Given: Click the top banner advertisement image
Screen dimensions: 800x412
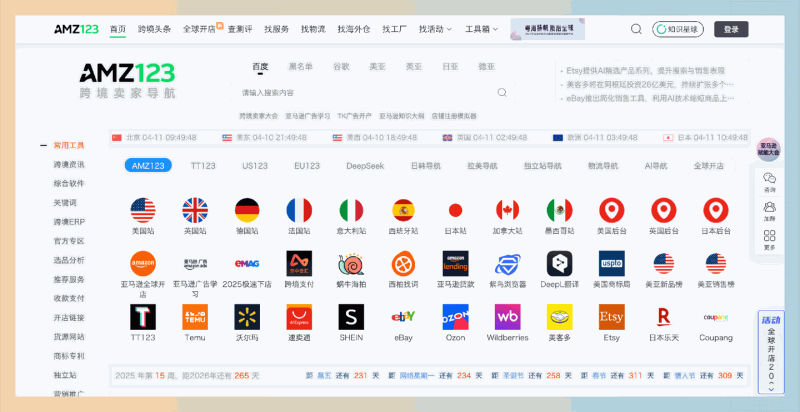Looking at the screenshot, I should tap(547, 29).
